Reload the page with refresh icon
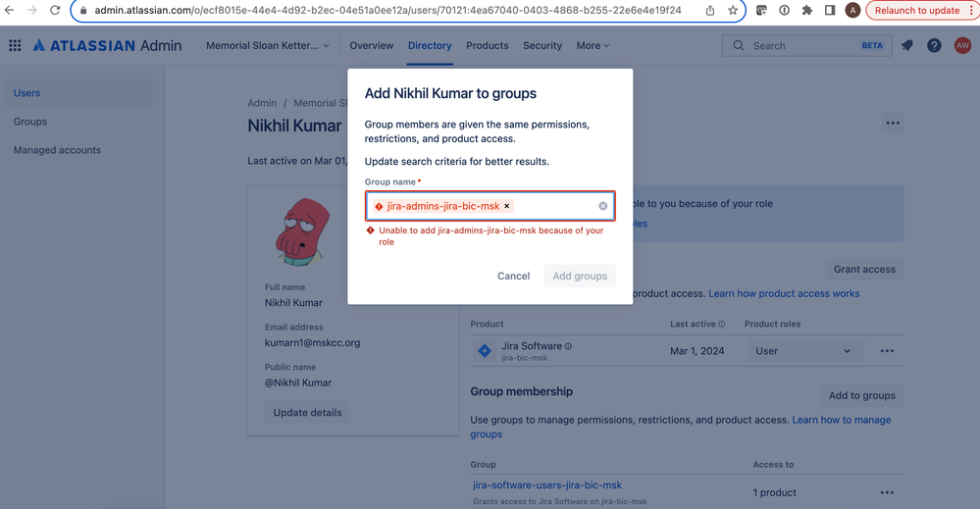Viewport: 980px width, 509px height. [55, 10]
